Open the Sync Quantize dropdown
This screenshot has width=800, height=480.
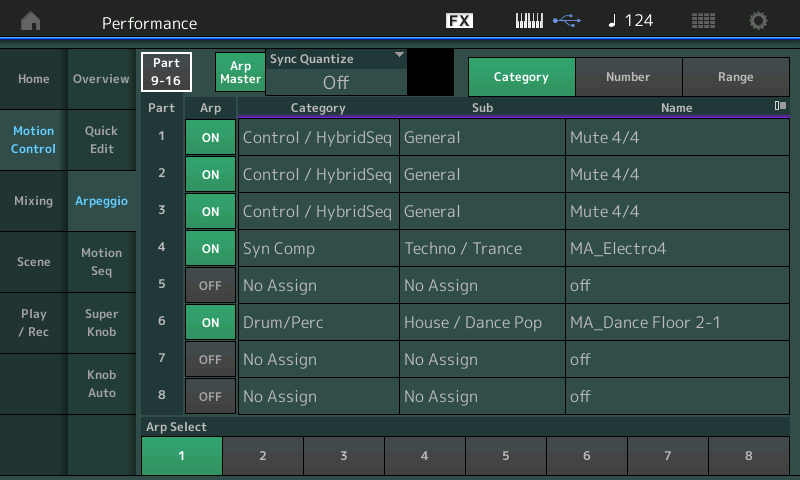pyautogui.click(x=336, y=73)
